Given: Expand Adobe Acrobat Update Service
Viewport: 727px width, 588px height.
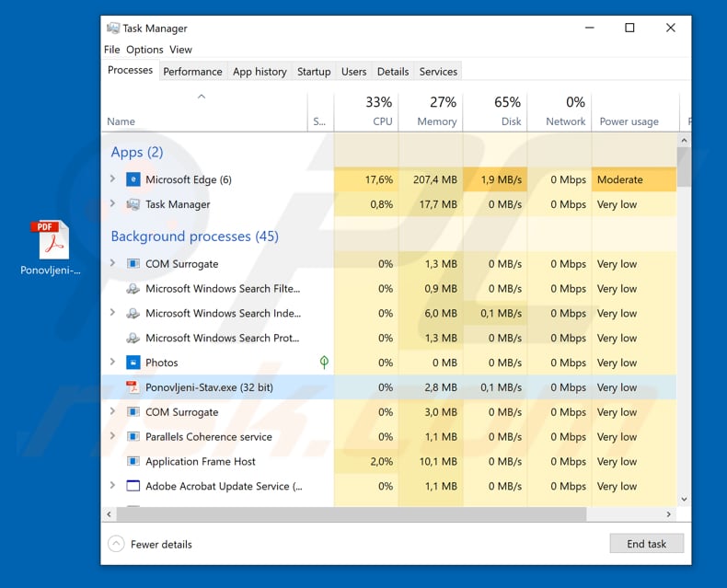Looking at the screenshot, I should point(112,485).
